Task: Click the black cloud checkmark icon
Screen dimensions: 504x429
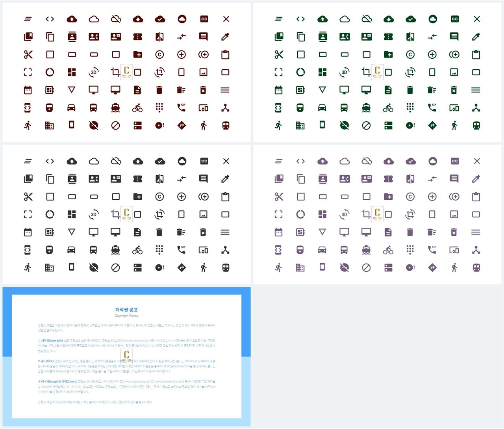Action: coord(160,161)
